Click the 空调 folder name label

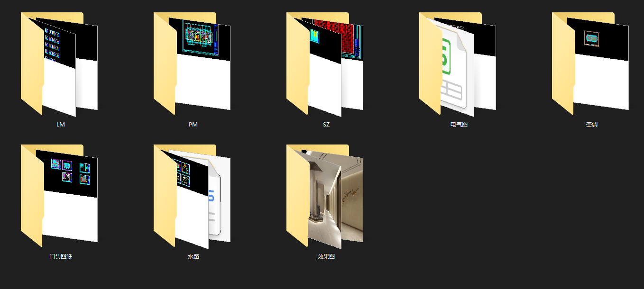(591, 125)
